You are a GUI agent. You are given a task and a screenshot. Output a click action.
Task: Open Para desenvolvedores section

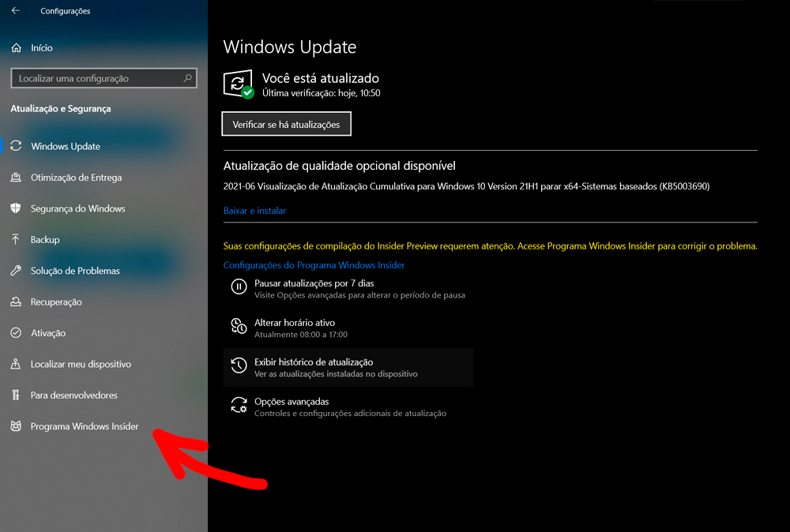73,395
